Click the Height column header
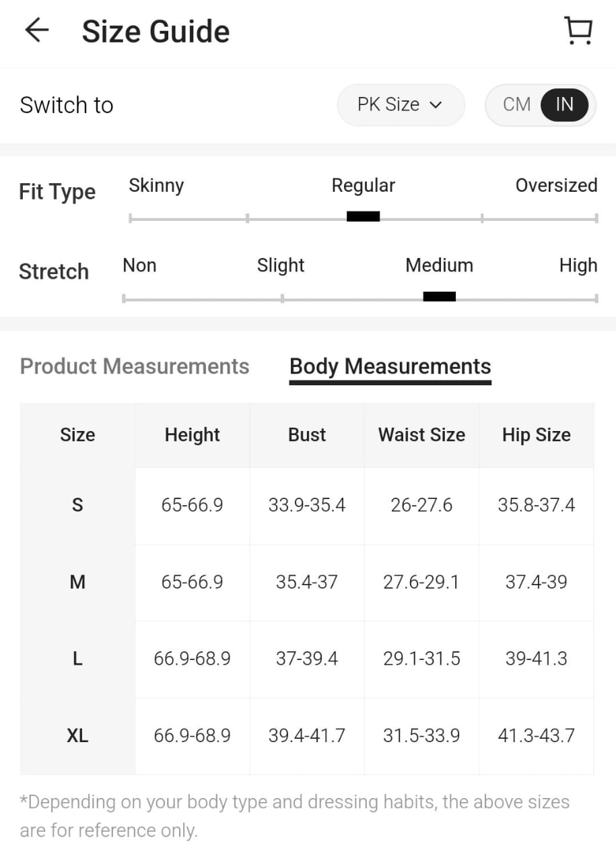This screenshot has width=616, height=862. (x=193, y=435)
